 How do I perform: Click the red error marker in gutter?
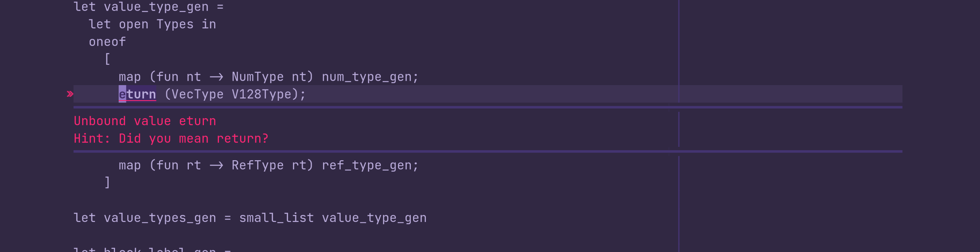[x=70, y=94]
